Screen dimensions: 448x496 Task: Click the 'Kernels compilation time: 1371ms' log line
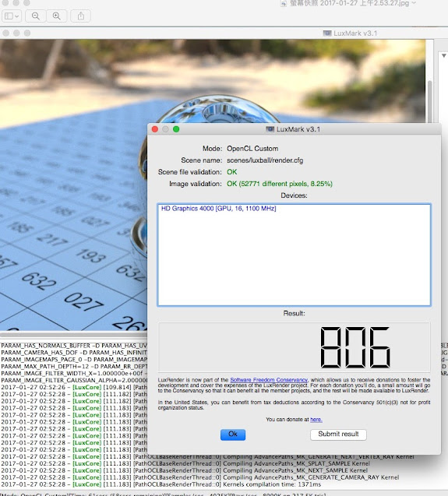pyautogui.click(x=161, y=484)
